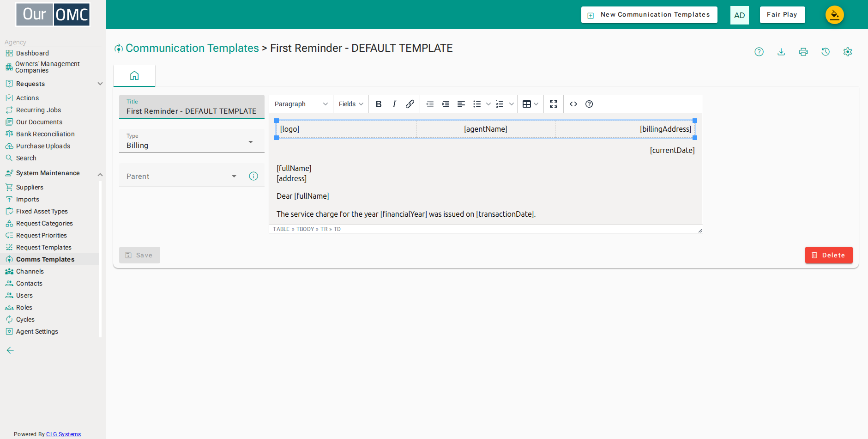Open Cycles in sidebar
Image resolution: width=868 pixels, height=439 pixels.
coord(25,319)
